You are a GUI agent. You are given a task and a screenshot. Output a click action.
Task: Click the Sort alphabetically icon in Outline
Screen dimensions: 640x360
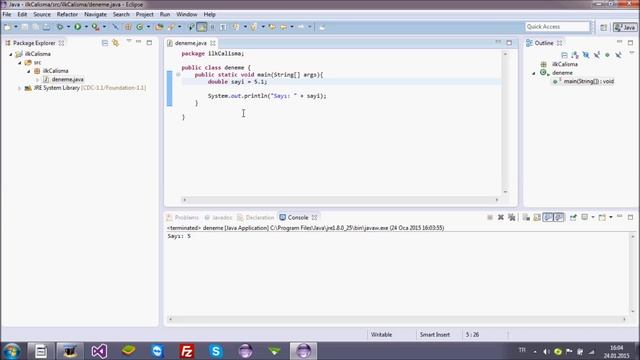pos(575,55)
